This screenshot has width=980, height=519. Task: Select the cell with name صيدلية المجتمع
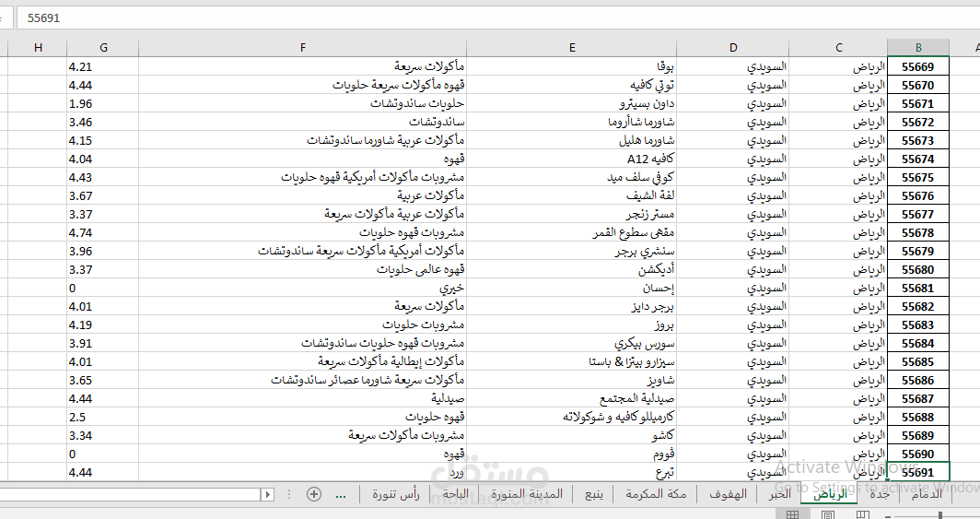[571, 398]
